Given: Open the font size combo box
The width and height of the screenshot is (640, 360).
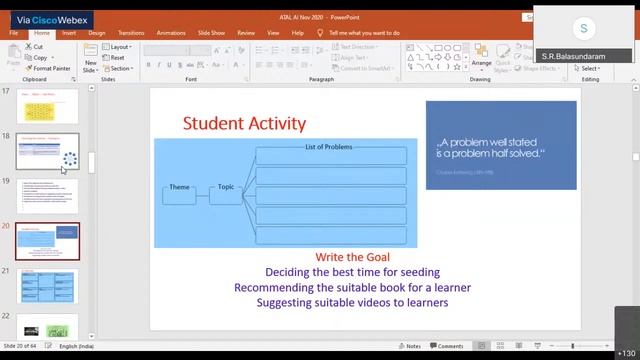Looking at the screenshot, I should coord(200,50).
